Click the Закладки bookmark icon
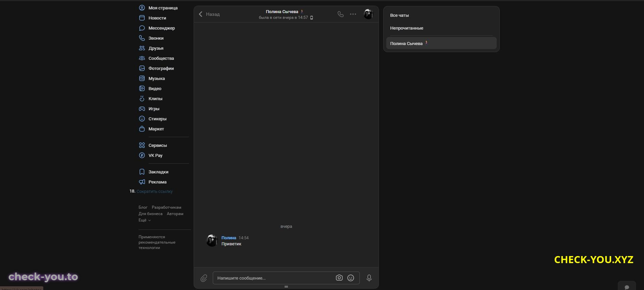This screenshot has width=644, height=290. click(142, 172)
